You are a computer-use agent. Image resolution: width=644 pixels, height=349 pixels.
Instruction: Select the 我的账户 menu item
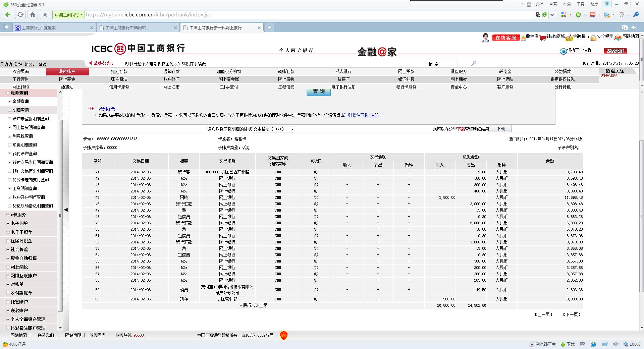pyautogui.click(x=67, y=71)
